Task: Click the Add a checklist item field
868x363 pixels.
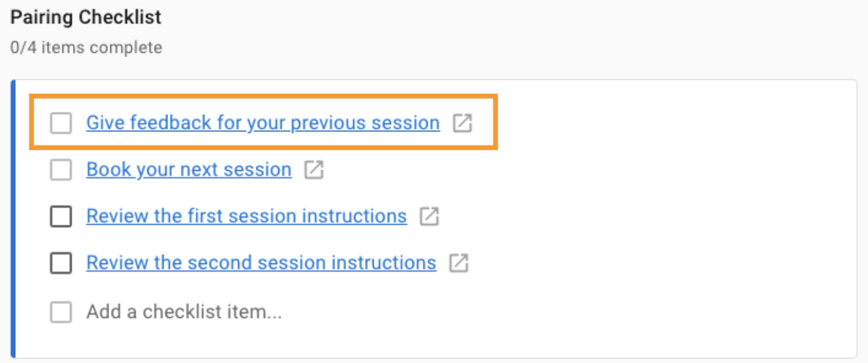Action: pos(184,312)
